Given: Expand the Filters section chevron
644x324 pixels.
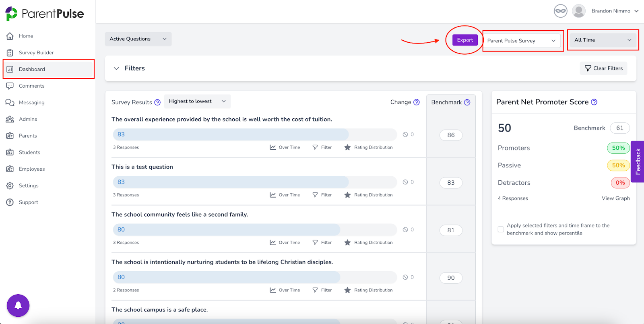Looking at the screenshot, I should tap(116, 68).
